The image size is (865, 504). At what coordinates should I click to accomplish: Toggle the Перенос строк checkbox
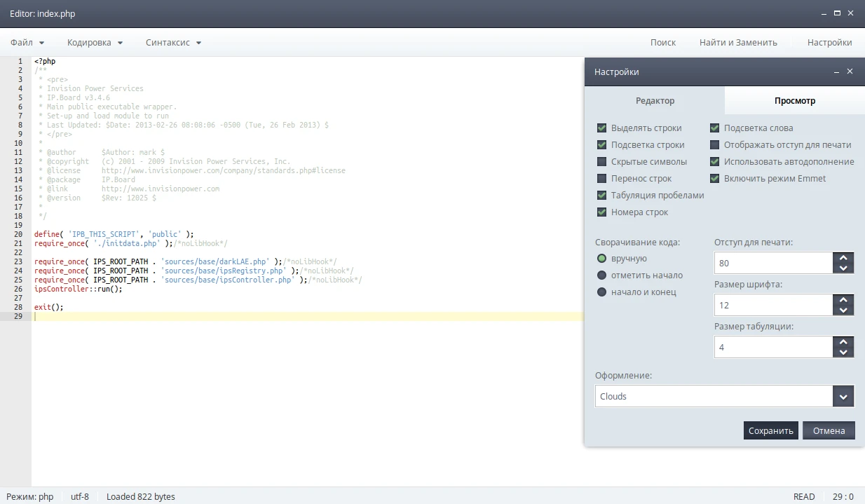pyautogui.click(x=601, y=179)
